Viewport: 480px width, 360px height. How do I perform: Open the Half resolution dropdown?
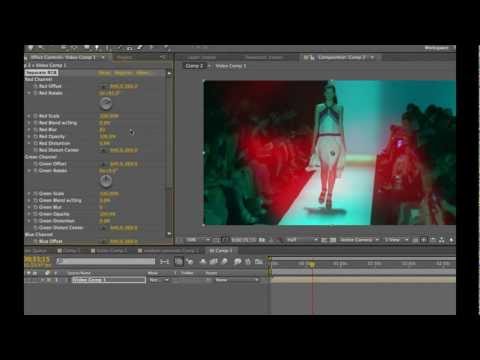click(x=302, y=240)
